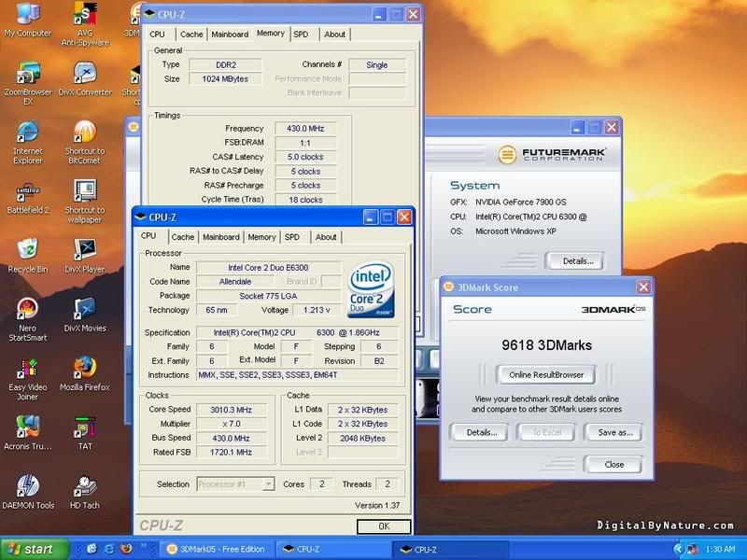Open Acronis True Image desktop icon
Image resolution: width=747 pixels, height=560 pixels.
pyautogui.click(x=28, y=427)
